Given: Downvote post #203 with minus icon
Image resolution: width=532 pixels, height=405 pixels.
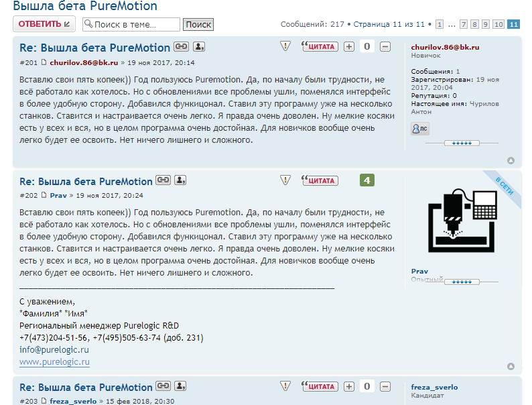Looking at the screenshot, I should click(x=385, y=386).
